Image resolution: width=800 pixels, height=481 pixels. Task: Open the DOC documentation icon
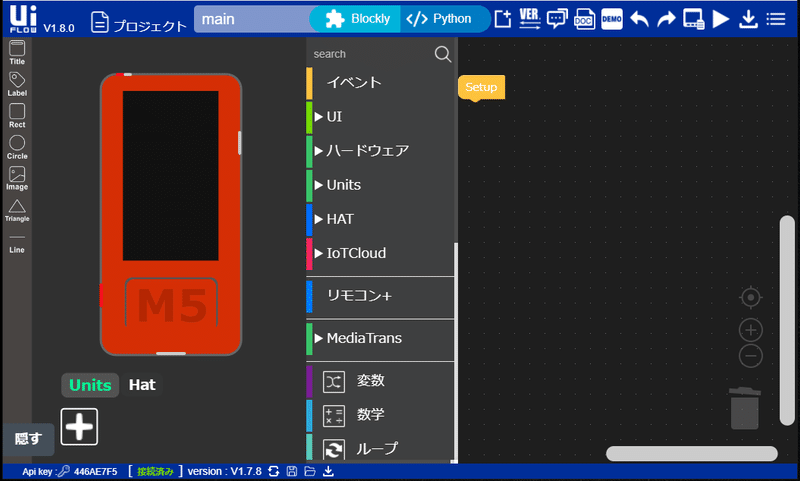tap(584, 19)
